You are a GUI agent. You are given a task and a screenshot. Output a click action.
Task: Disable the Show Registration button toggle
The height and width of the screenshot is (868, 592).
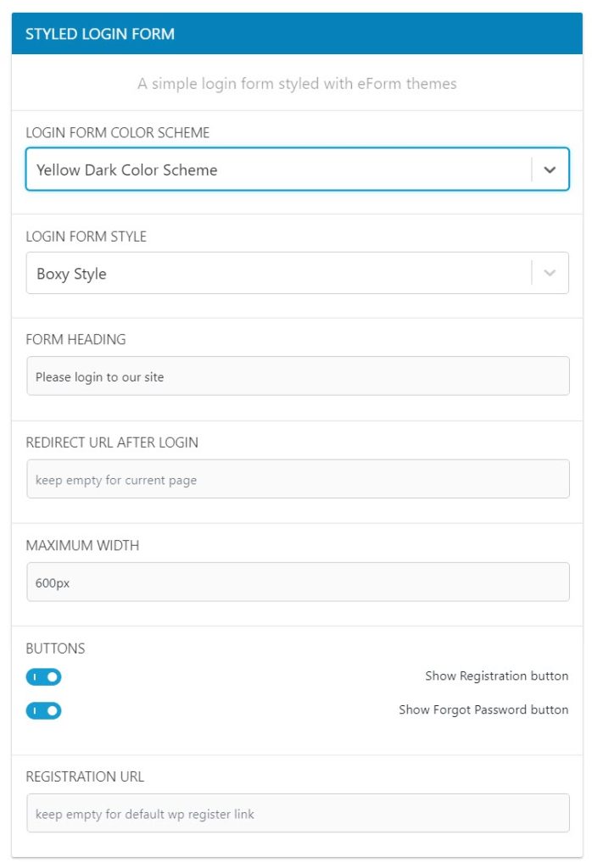pyautogui.click(x=44, y=676)
